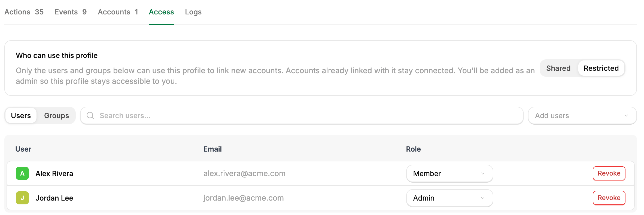Click Jordan Lee's yellow-green avatar
The image size is (644, 215).
(22, 198)
